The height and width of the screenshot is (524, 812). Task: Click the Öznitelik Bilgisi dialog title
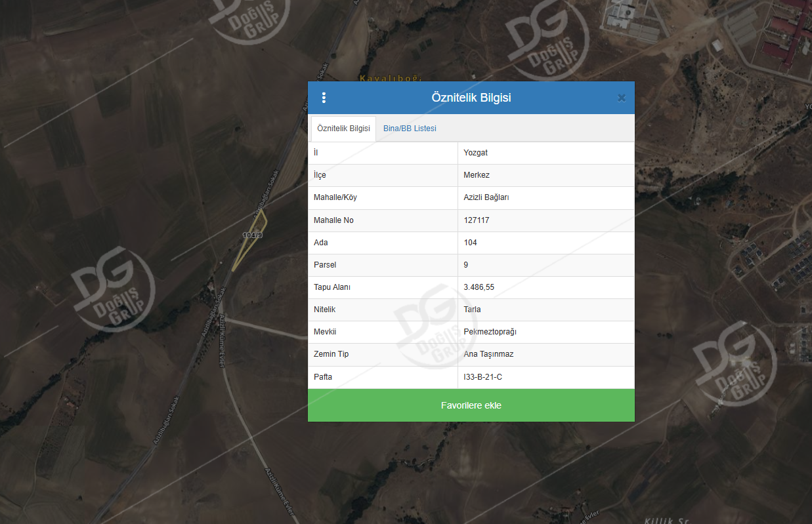[471, 98]
